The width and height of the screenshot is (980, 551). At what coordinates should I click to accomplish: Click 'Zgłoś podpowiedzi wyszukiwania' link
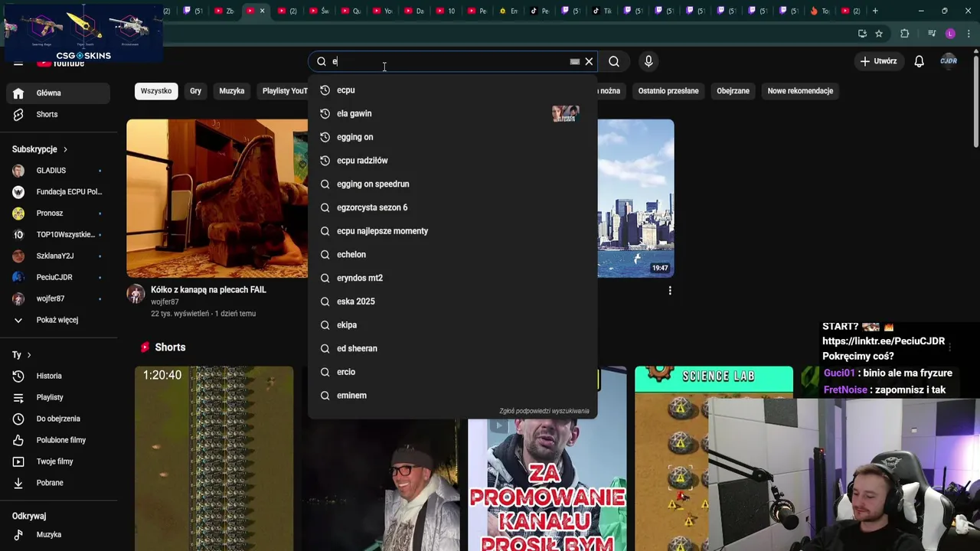544,411
